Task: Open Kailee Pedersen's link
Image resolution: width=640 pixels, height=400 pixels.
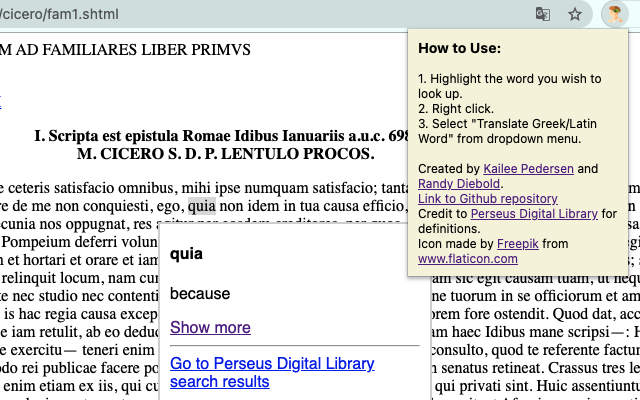Action: coord(529,169)
